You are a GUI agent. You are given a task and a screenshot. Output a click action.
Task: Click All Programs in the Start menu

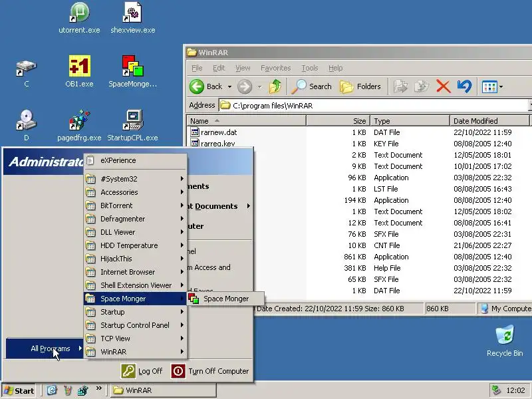click(x=45, y=348)
